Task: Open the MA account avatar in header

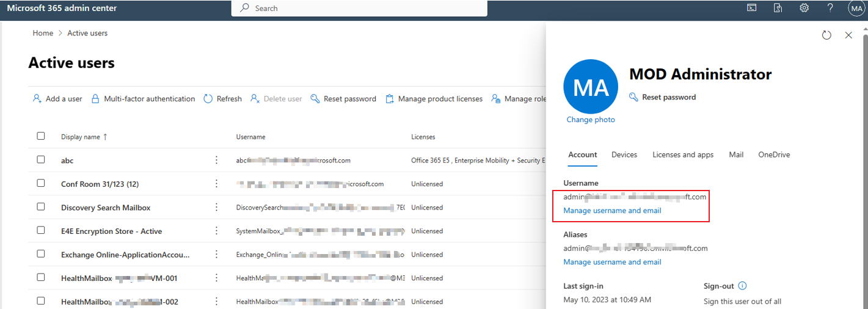Action: point(856,8)
